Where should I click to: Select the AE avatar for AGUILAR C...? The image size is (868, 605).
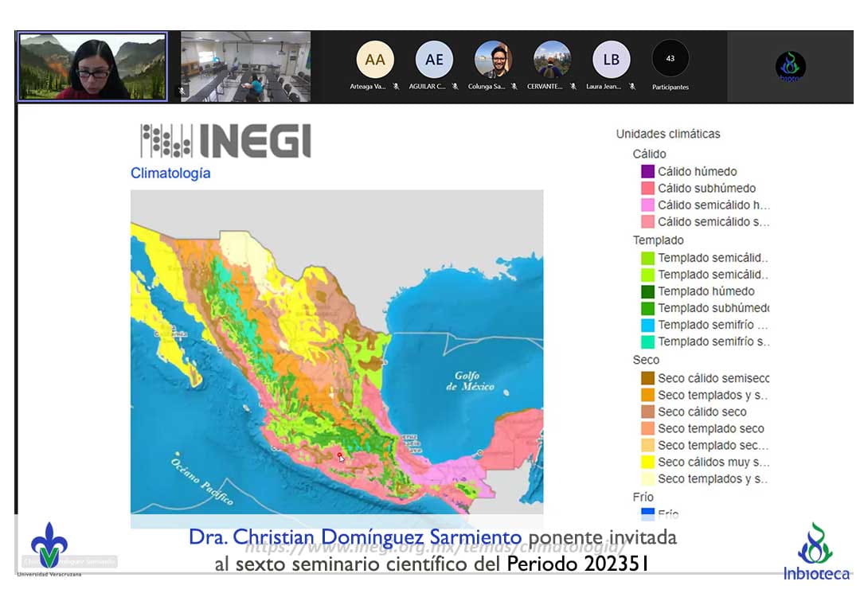(x=434, y=60)
